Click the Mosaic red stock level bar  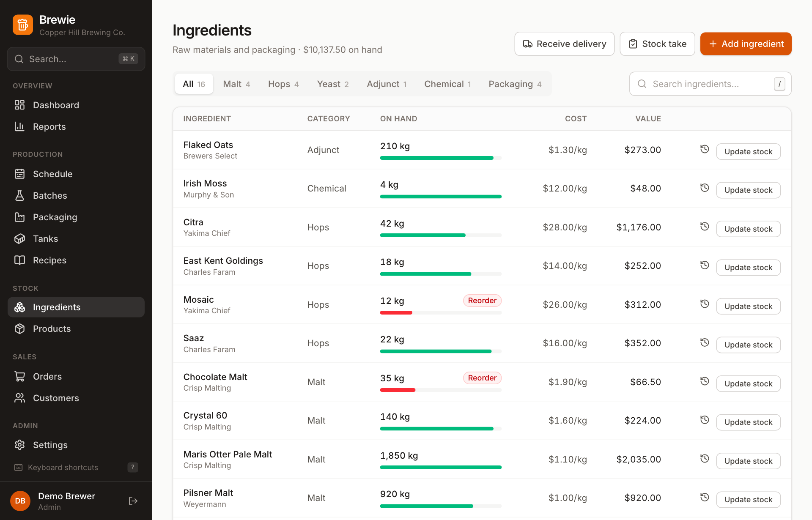pyautogui.click(x=441, y=312)
